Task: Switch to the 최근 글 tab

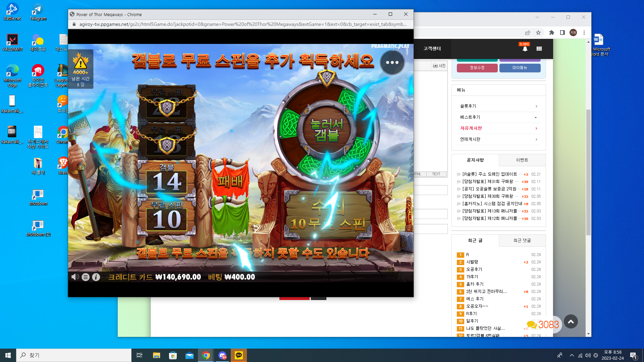Action: coord(475,241)
